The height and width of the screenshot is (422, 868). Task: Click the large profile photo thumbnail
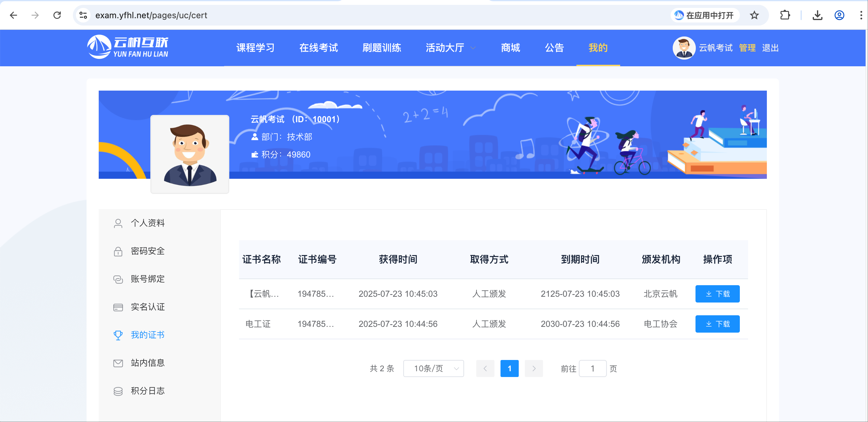190,154
